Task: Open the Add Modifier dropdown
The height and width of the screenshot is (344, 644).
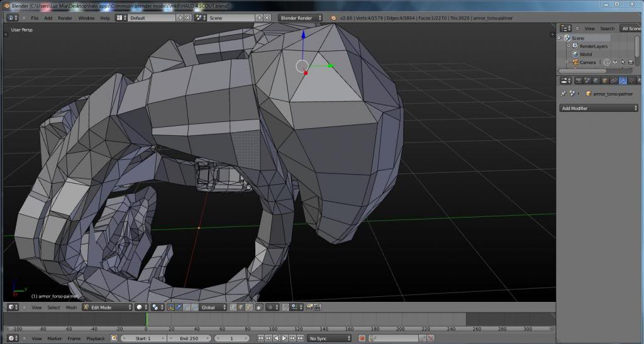Action: 599,108
